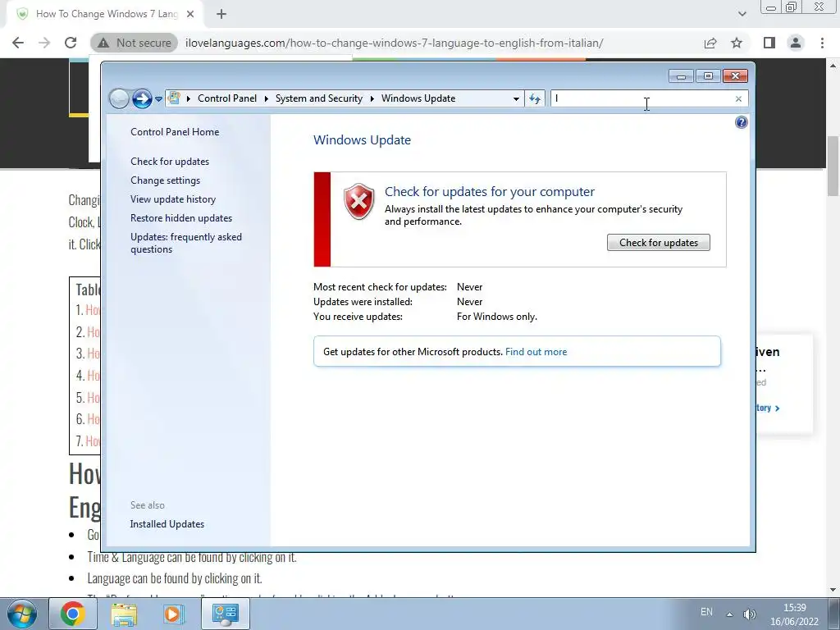
Task: Click the "See also" label
Action: (148, 505)
